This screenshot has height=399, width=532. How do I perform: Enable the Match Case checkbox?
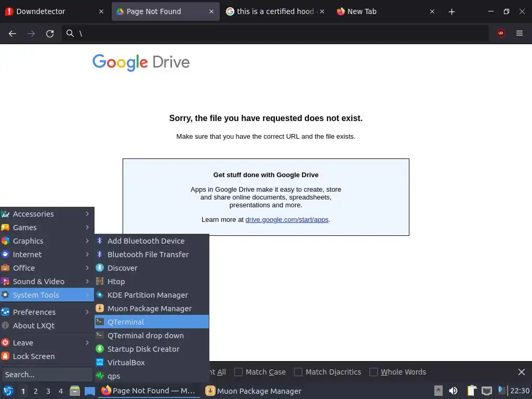pyautogui.click(x=238, y=372)
